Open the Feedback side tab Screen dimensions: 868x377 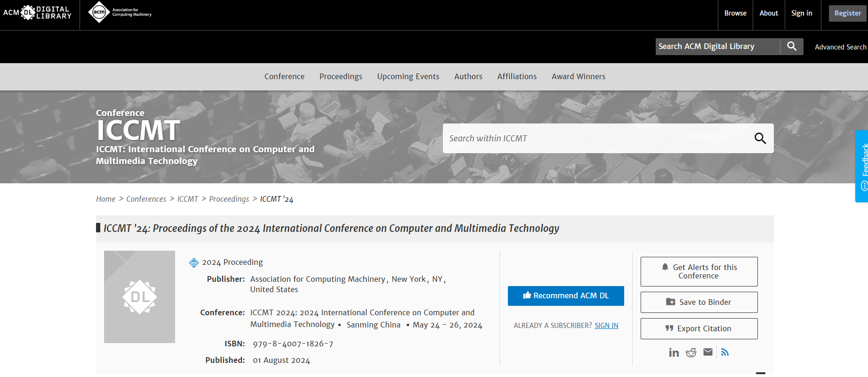(862, 166)
